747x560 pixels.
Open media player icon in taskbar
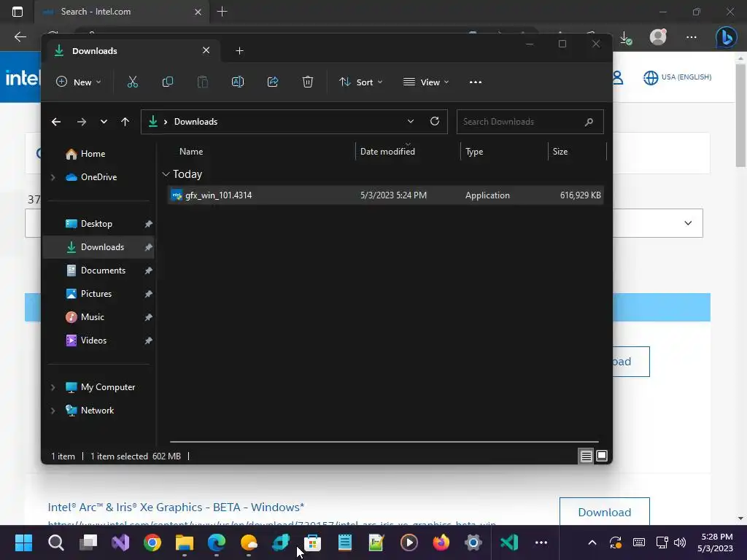tap(409, 542)
